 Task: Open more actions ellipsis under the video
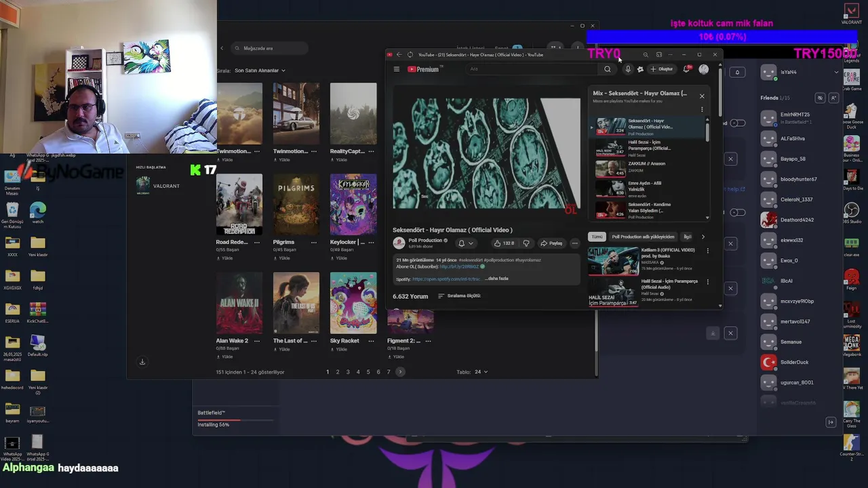pos(575,243)
